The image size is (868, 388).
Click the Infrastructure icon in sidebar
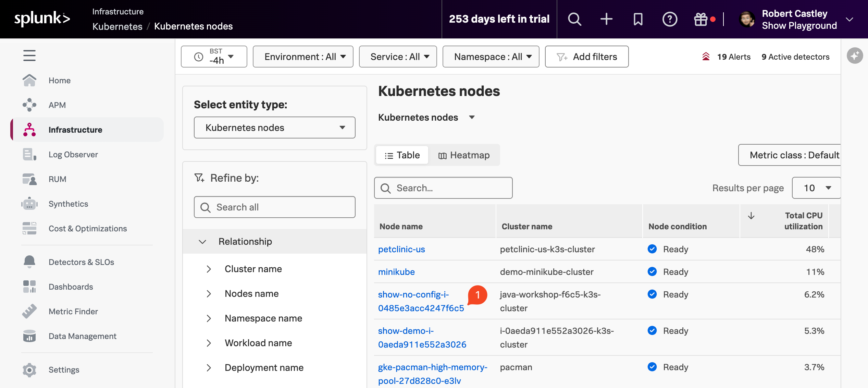pos(29,130)
